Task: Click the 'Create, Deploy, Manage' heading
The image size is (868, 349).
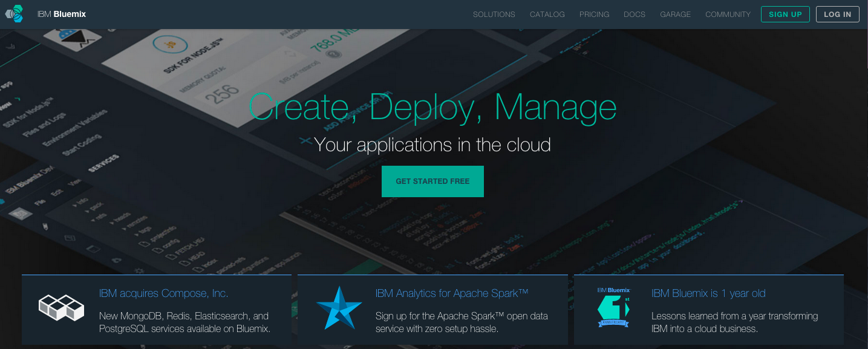Action: [432, 107]
